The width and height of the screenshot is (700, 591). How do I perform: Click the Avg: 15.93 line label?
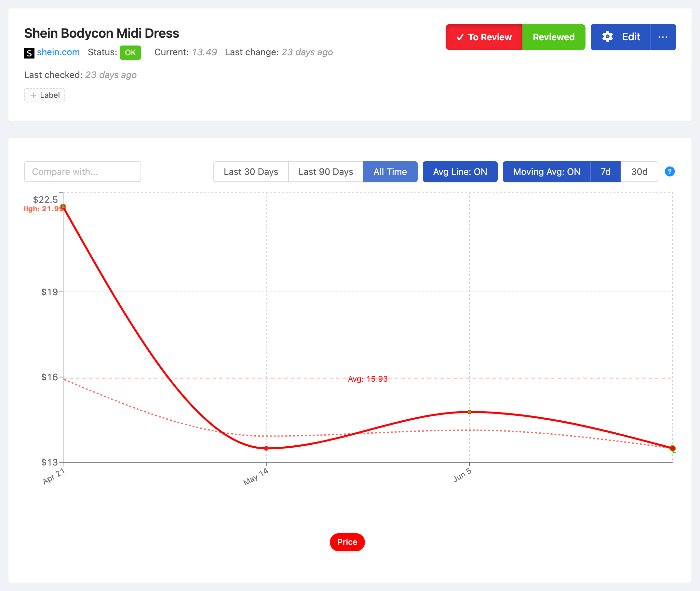[368, 379]
